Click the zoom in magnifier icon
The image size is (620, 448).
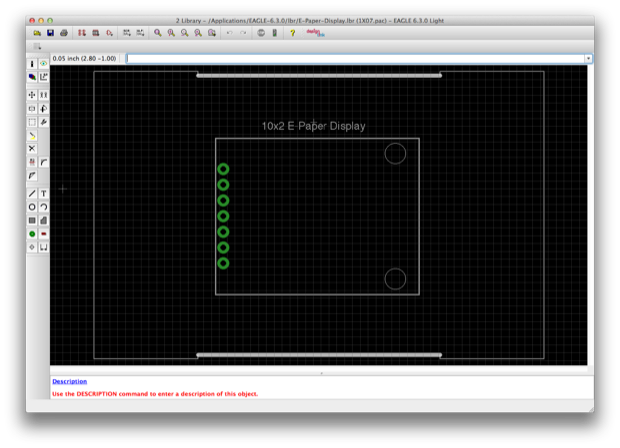[171, 33]
